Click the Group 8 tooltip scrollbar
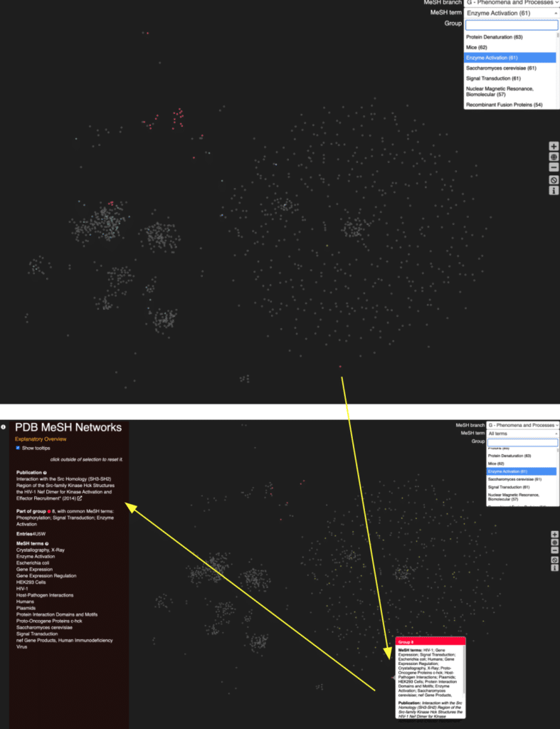 click(x=464, y=669)
